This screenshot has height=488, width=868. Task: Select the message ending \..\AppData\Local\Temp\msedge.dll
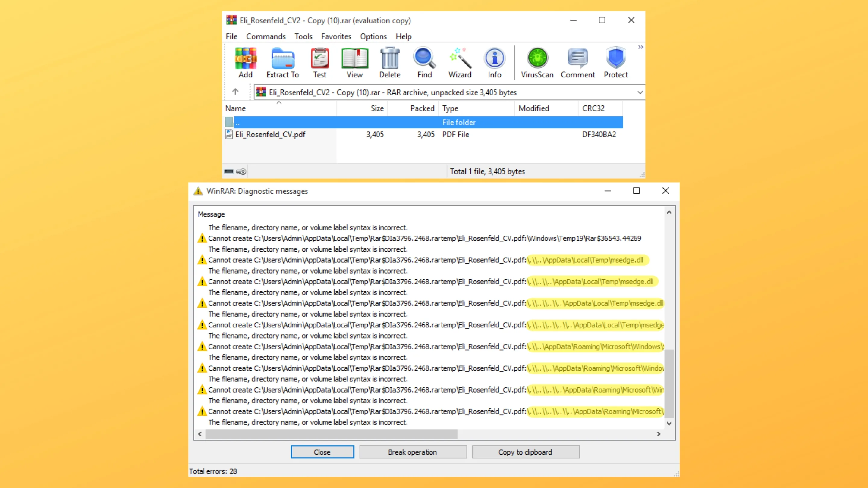point(426,260)
